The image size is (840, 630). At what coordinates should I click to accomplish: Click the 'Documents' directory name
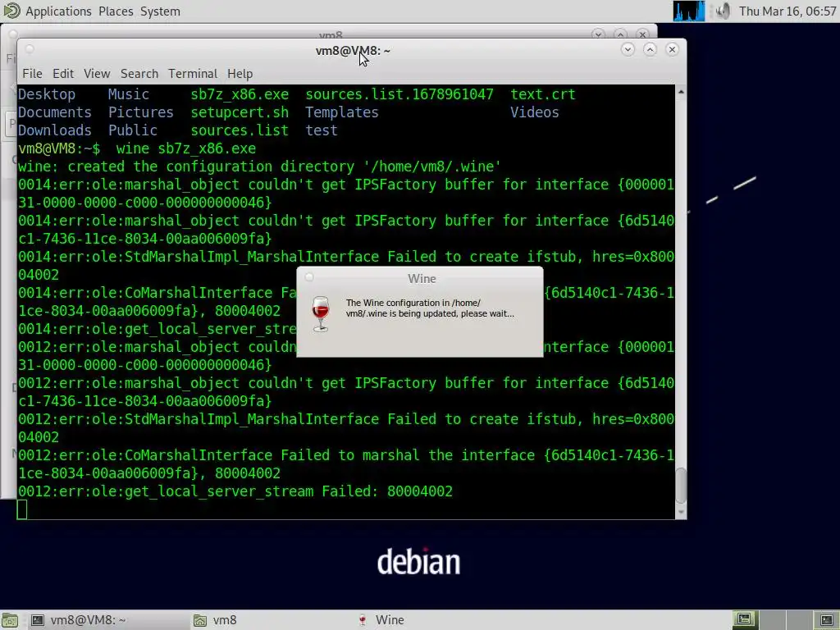pos(55,112)
